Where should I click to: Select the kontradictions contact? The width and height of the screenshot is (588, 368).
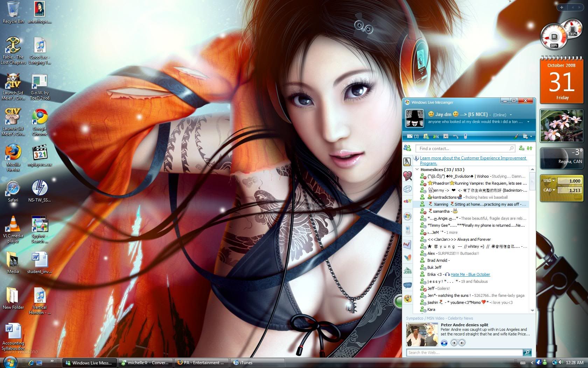coord(471,197)
